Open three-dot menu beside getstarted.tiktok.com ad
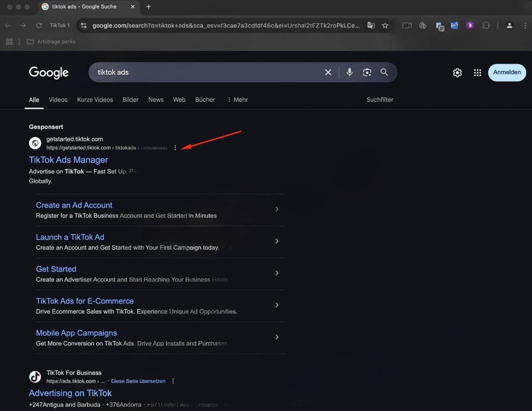Viewport: 532px width, 411px height. tap(175, 148)
